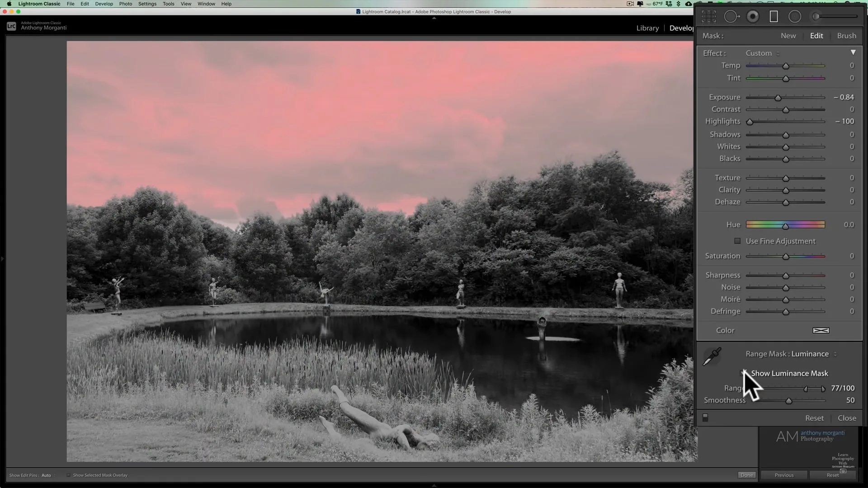Click the Tools menu
The image size is (868, 488).
pyautogui.click(x=169, y=4)
